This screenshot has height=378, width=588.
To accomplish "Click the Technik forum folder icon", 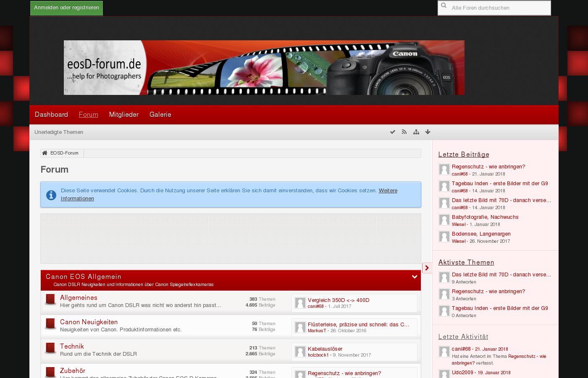I will [50, 348].
